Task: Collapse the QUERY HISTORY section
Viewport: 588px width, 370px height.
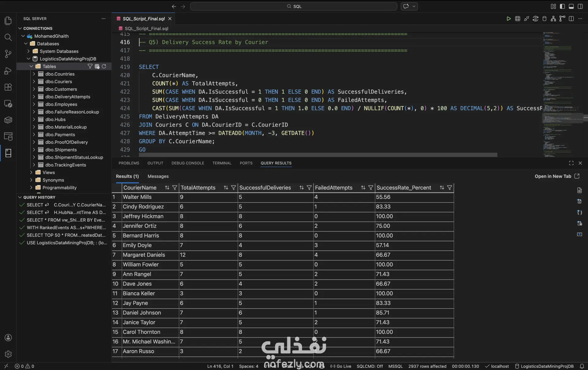Action: point(20,197)
